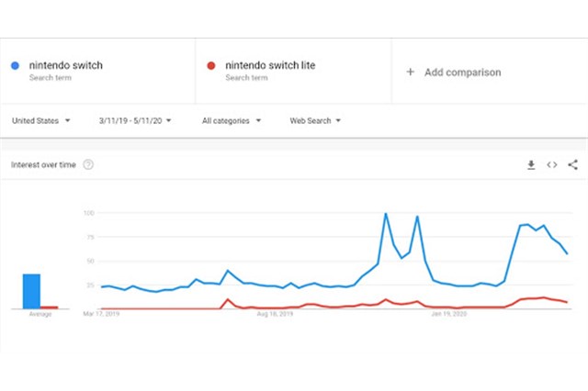The width and height of the screenshot is (588, 391).
Task: Click the Aug 18, 2019 axis label
Action: click(x=276, y=315)
